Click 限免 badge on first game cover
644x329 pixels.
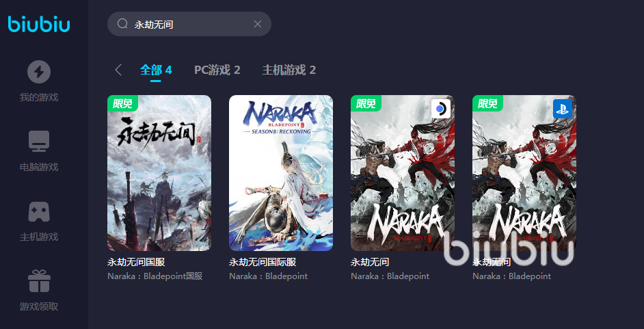click(122, 103)
